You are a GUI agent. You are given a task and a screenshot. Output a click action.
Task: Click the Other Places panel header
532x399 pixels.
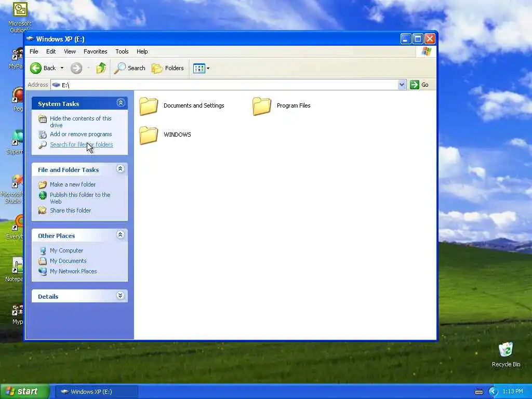(79, 235)
